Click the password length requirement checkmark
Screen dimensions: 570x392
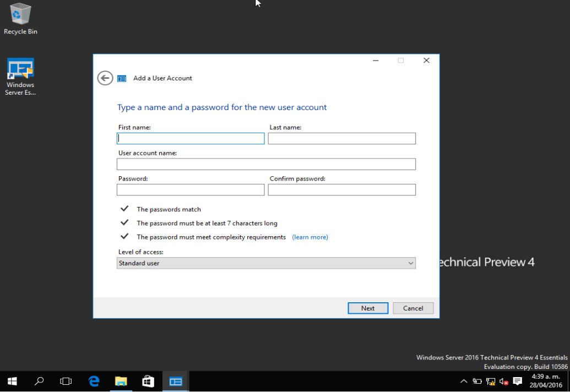tap(124, 223)
